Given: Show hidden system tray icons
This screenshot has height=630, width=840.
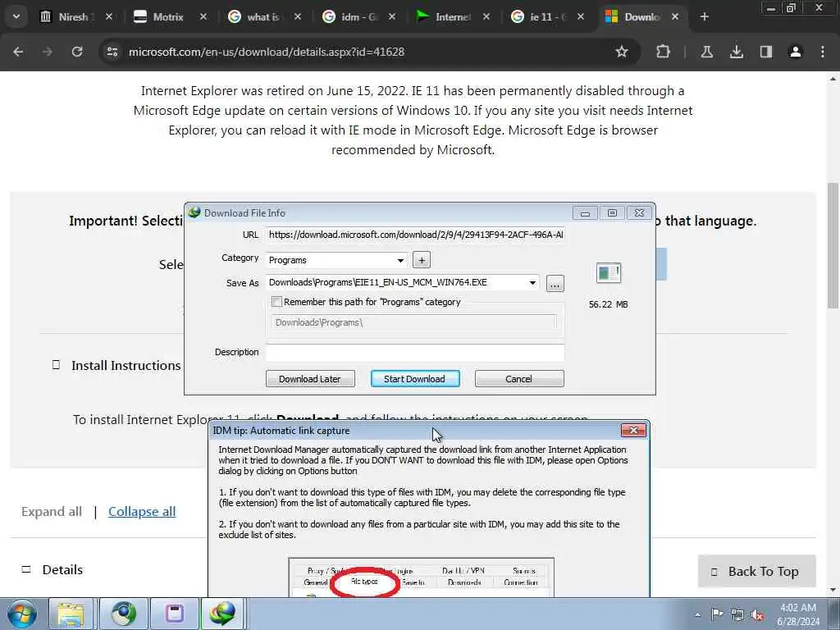Looking at the screenshot, I should point(697,614).
